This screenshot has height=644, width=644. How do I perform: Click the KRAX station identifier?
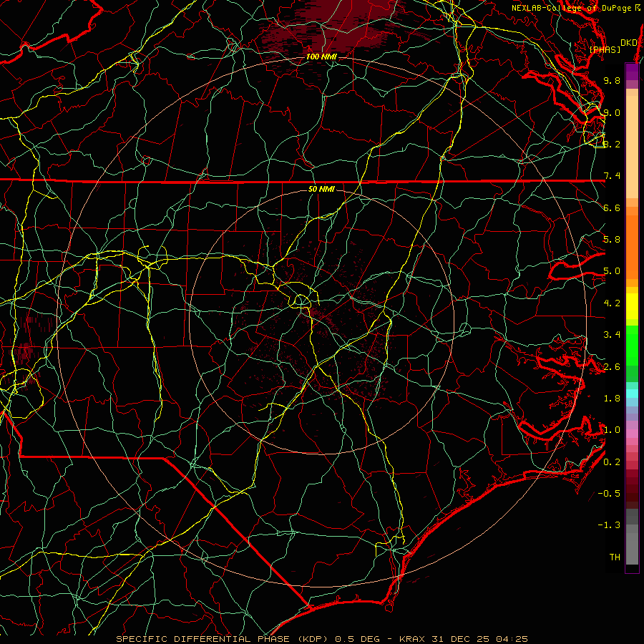pos(413,639)
